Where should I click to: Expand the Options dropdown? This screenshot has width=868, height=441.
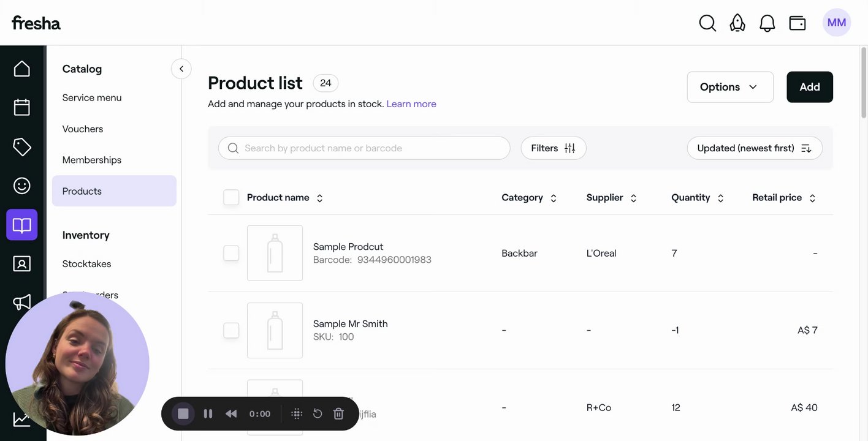click(729, 87)
